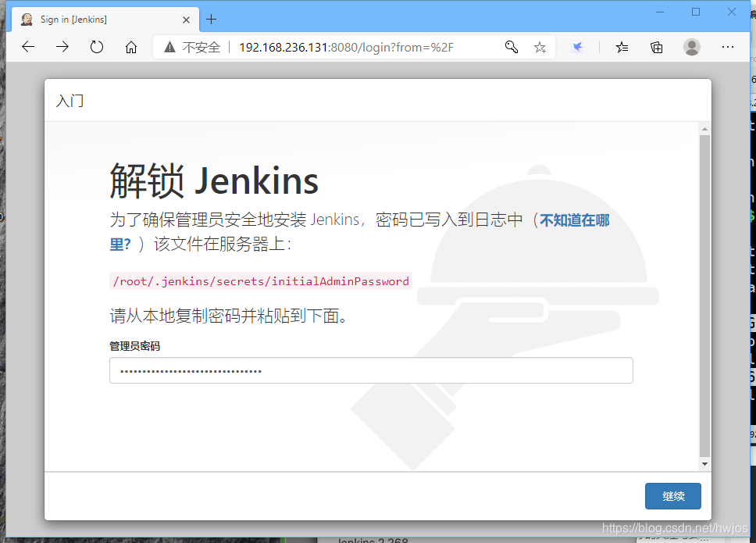Image resolution: width=756 pixels, height=543 pixels.
Task: Focus the 管理员密码 password field
Action: click(x=371, y=370)
